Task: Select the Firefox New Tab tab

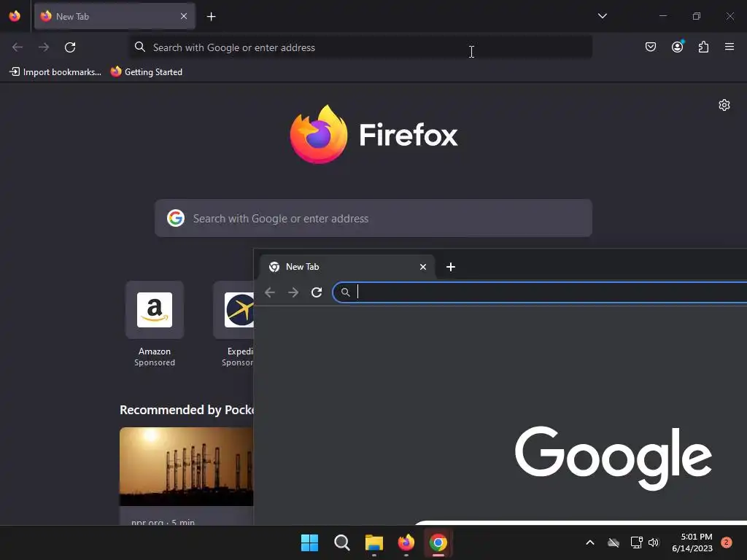Action: 115,16
